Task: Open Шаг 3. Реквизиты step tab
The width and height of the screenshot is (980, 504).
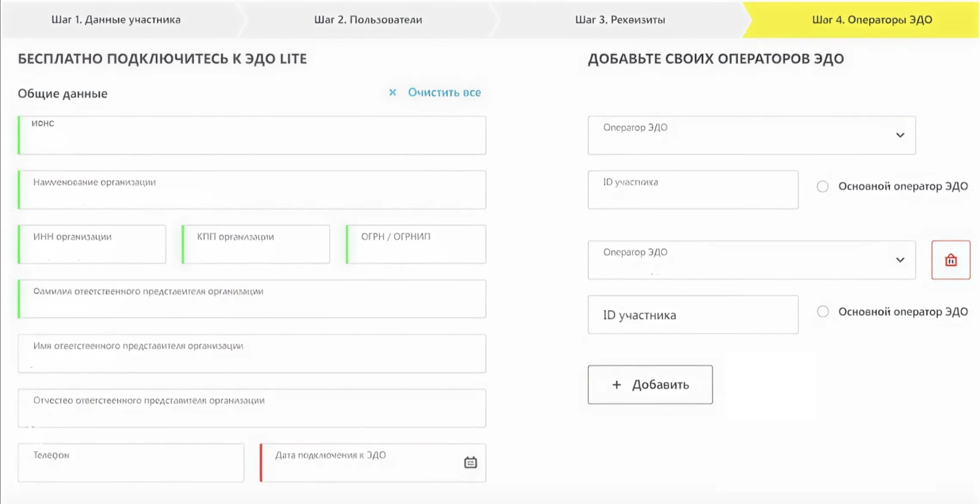Action: [x=620, y=20]
